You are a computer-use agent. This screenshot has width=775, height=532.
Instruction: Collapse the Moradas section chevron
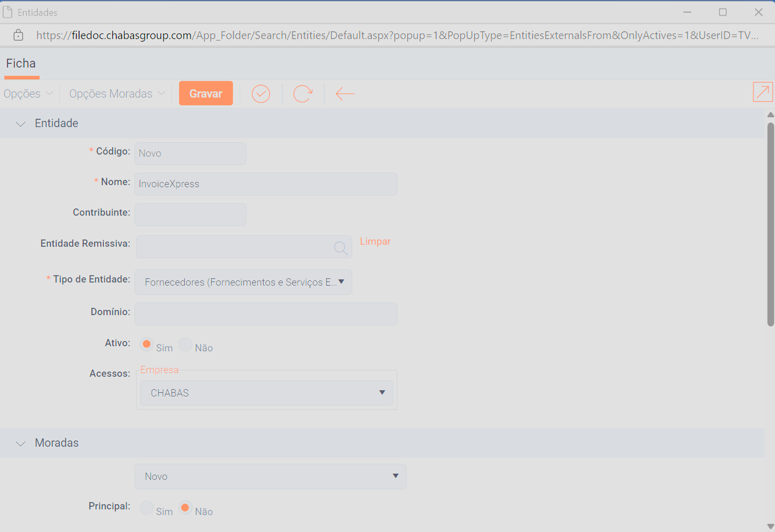pos(20,443)
